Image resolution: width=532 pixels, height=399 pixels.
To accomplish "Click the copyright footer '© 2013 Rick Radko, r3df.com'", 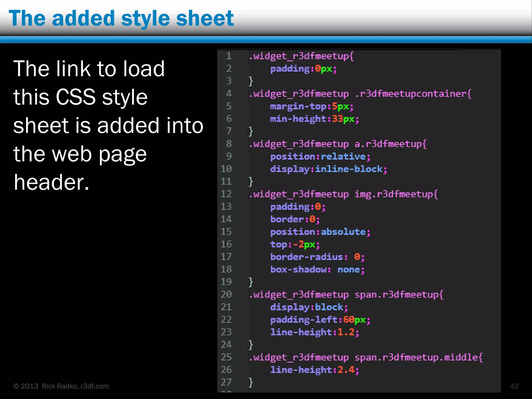I will [x=61, y=386].
